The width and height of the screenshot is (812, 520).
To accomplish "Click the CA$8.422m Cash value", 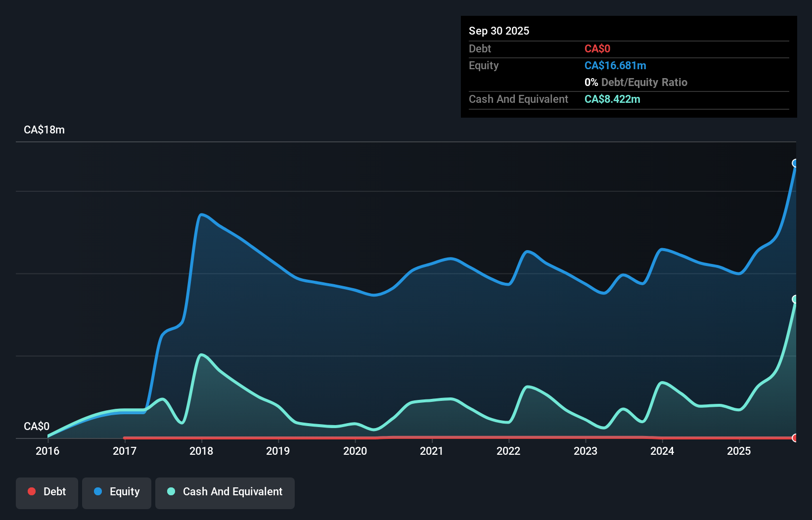I will point(612,99).
